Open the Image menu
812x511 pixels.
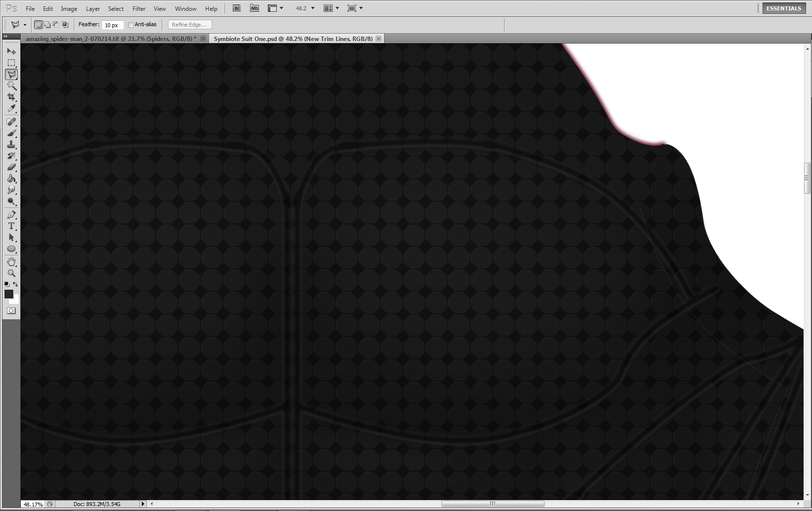coord(69,9)
